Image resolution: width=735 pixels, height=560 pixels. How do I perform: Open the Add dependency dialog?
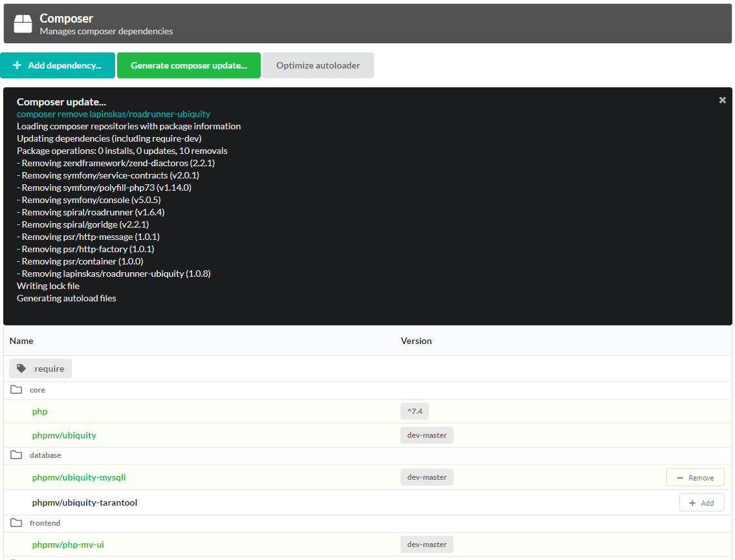click(58, 65)
